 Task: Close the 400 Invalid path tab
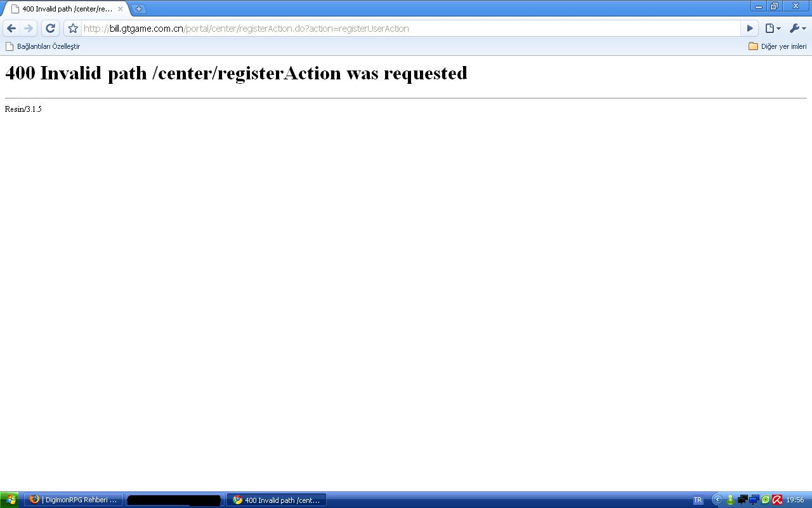[x=121, y=9]
